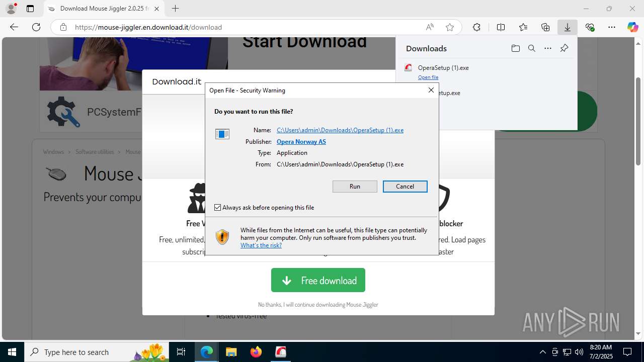Open the volume control tray icon
This screenshot has width=644, height=362.
[x=579, y=352]
